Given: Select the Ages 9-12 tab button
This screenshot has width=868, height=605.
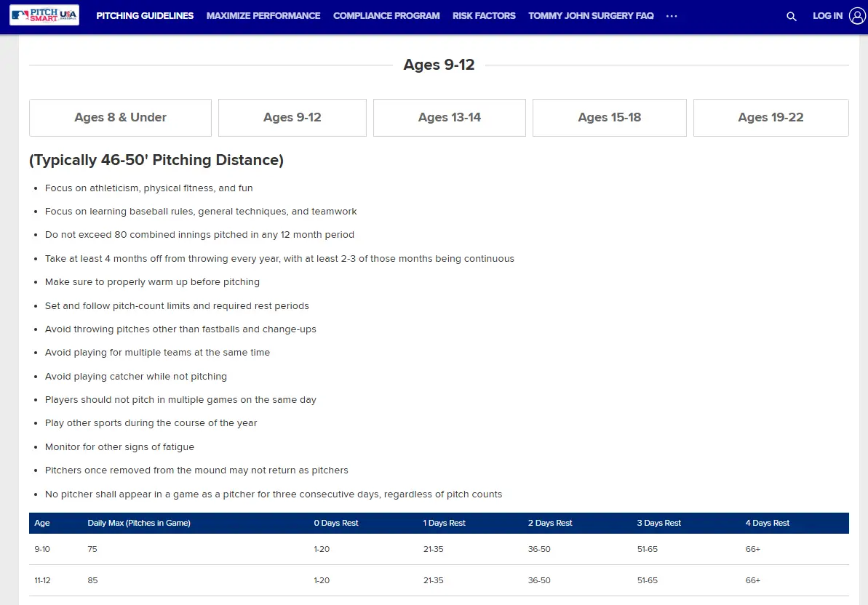Looking at the screenshot, I should pyautogui.click(x=292, y=118).
